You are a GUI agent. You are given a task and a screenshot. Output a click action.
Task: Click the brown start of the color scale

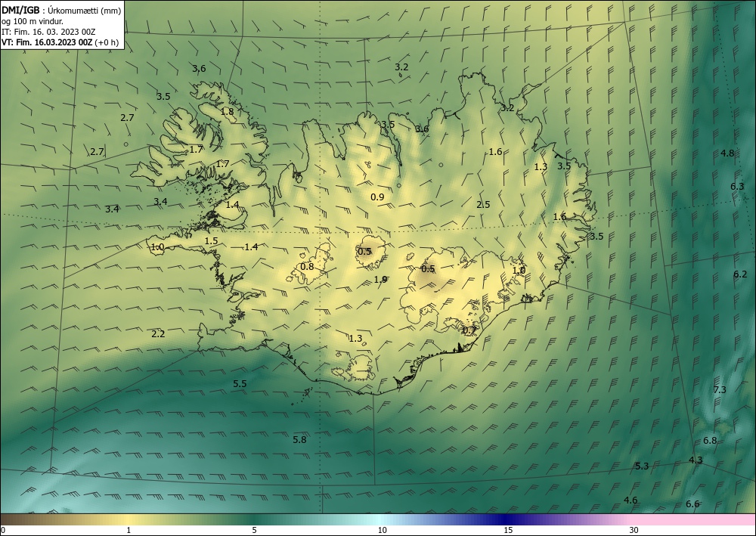point(14,519)
